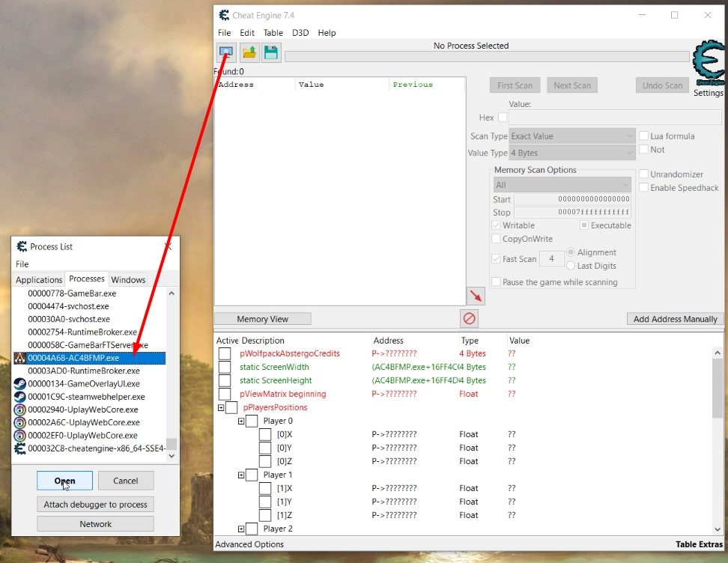
Task: Select the 00002A6C-UplayWebCore.exe icon
Action: click(x=19, y=422)
